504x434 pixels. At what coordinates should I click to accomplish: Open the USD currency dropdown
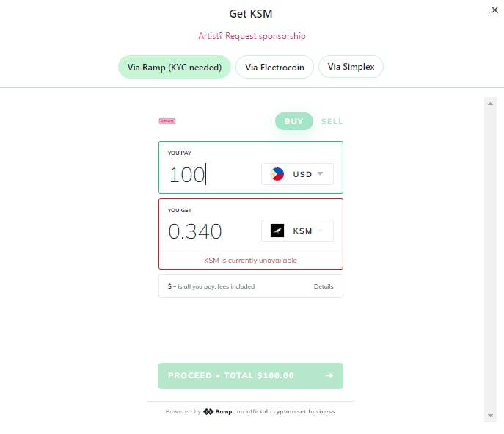[297, 174]
